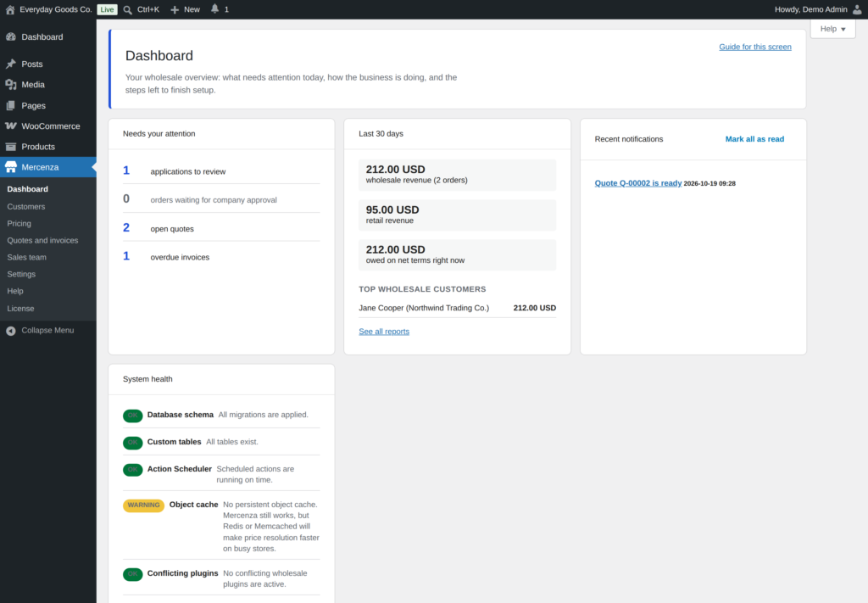Open the notifications bell icon

pyautogui.click(x=214, y=8)
